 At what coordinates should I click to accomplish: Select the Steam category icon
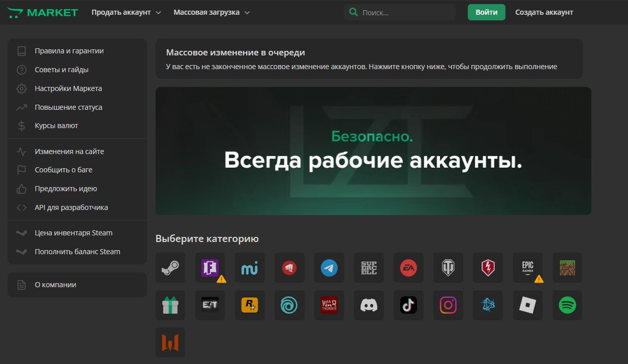coord(170,268)
